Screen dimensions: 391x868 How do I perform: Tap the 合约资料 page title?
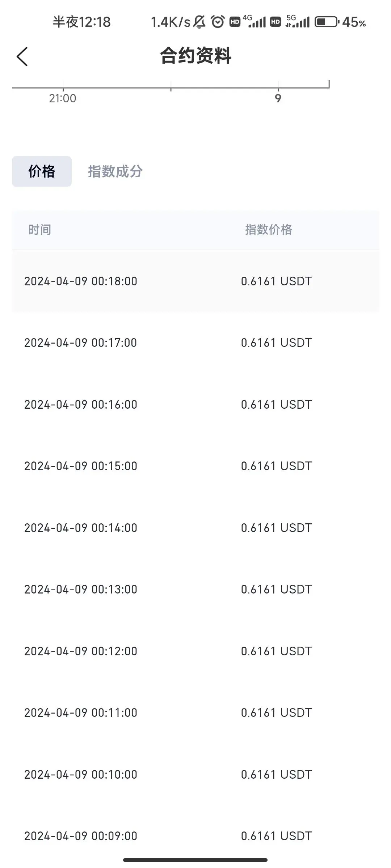(195, 56)
